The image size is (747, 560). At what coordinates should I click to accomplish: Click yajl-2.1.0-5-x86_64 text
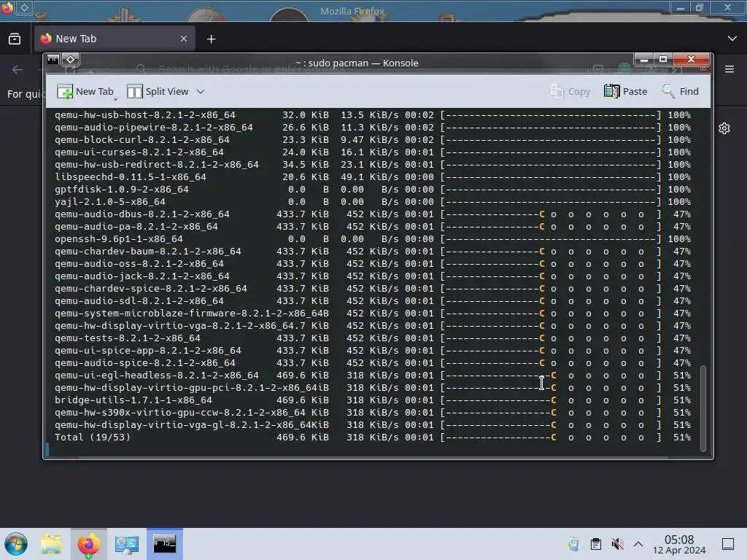110,202
